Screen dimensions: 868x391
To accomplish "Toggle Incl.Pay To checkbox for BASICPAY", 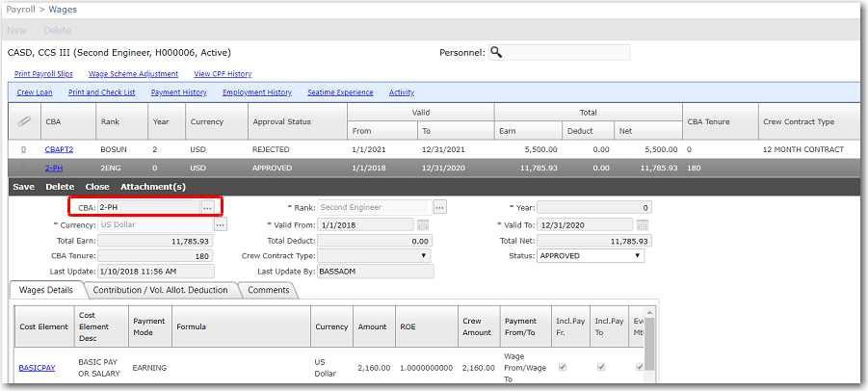I will click(x=602, y=367).
